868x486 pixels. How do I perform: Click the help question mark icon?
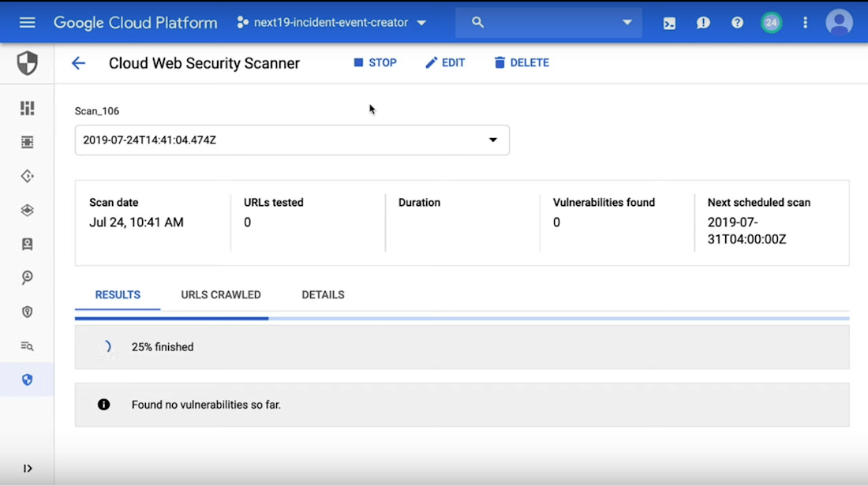coord(737,23)
